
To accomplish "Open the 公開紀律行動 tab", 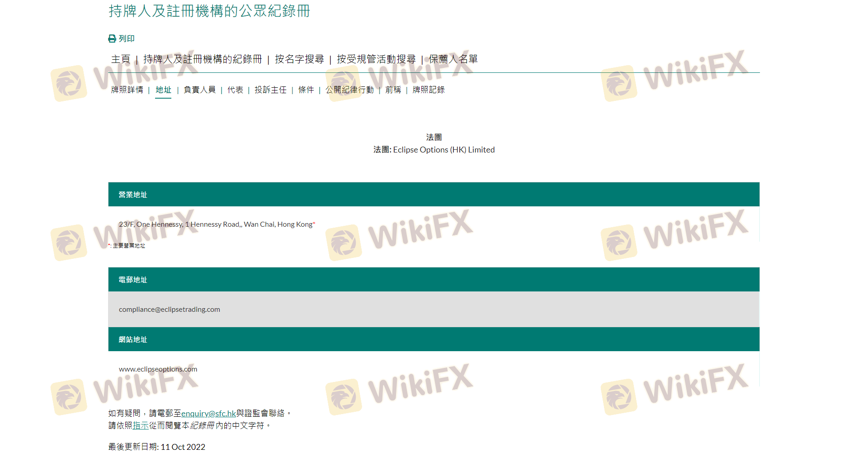I will click(350, 90).
